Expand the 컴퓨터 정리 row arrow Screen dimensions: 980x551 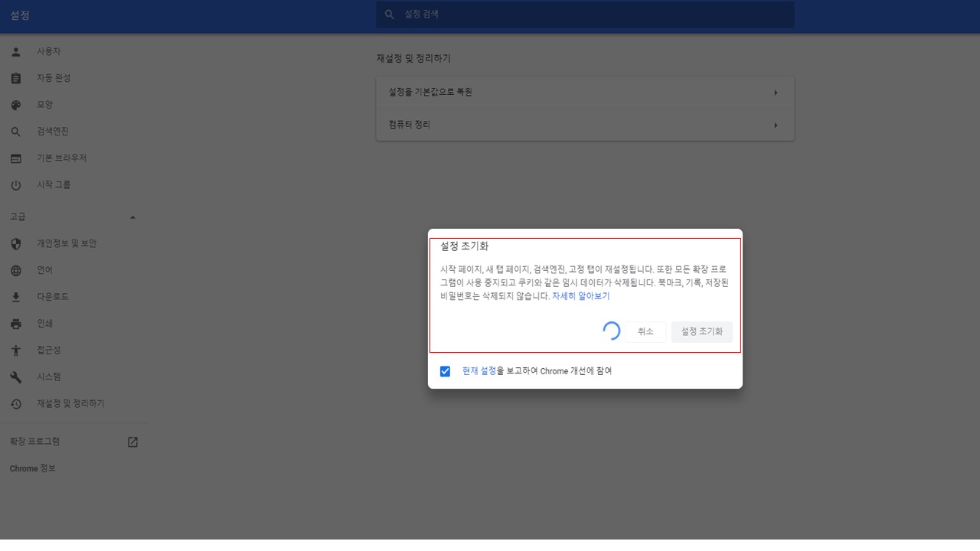(x=776, y=125)
